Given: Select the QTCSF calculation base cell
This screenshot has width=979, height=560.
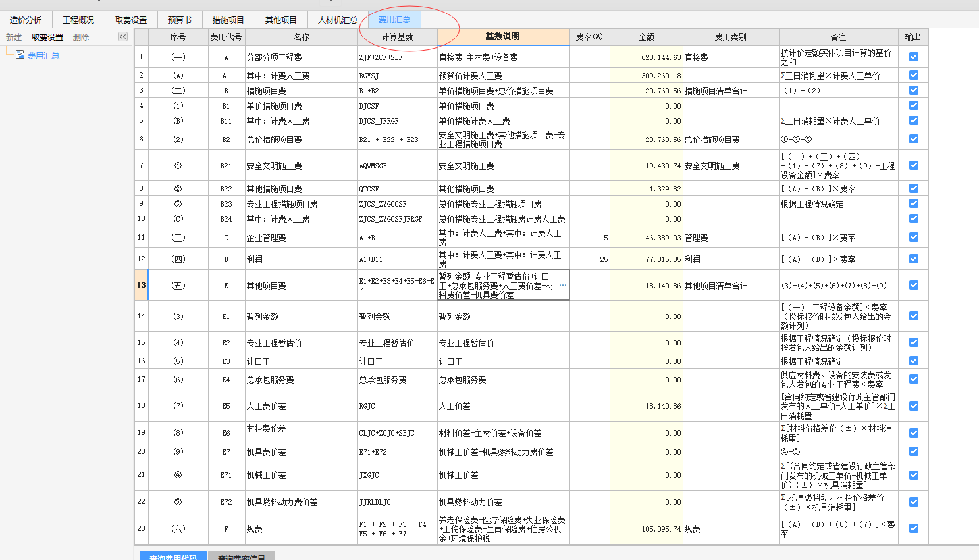Looking at the screenshot, I should pyautogui.click(x=398, y=189).
